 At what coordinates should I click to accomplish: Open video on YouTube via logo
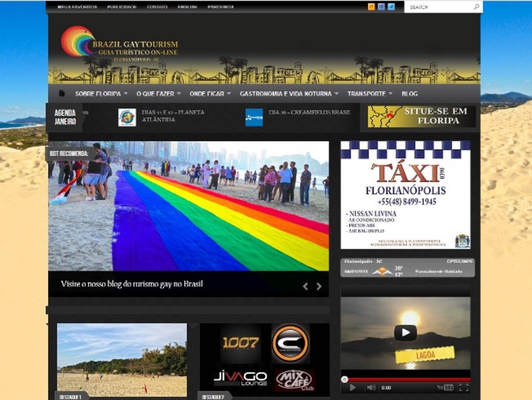[x=445, y=387]
